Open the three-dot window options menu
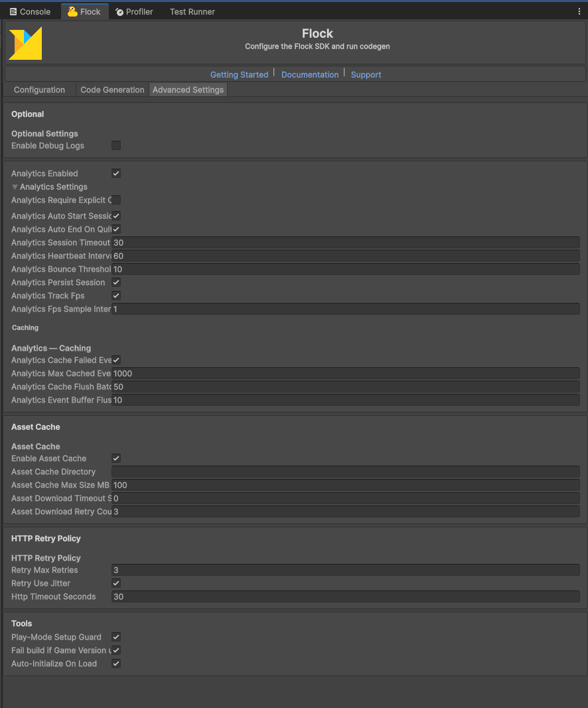 tap(579, 12)
